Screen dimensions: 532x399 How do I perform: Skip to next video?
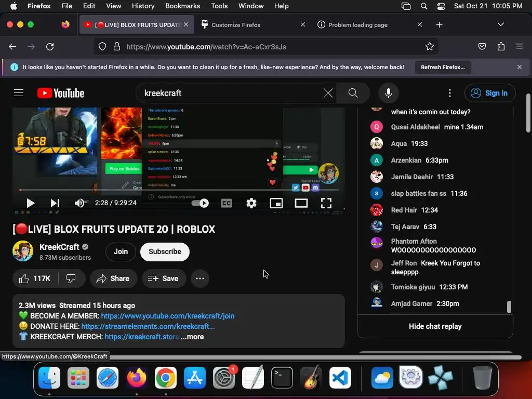click(x=55, y=203)
